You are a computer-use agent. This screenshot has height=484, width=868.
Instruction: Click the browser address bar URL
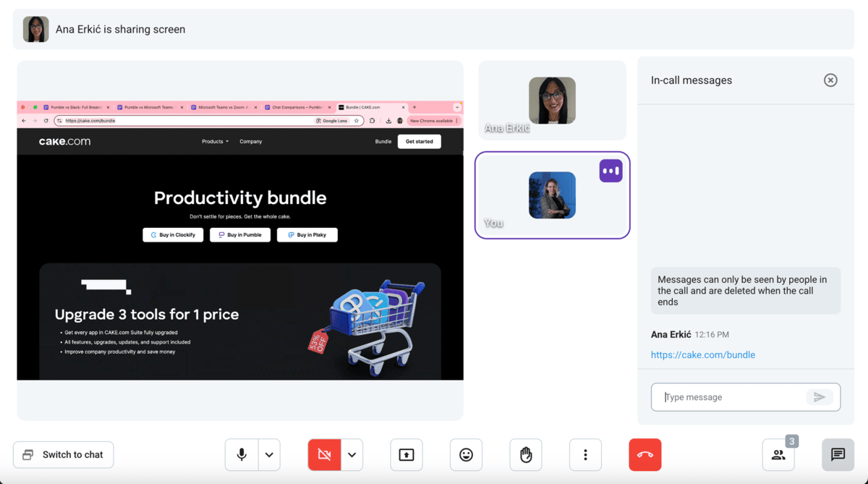[90, 121]
